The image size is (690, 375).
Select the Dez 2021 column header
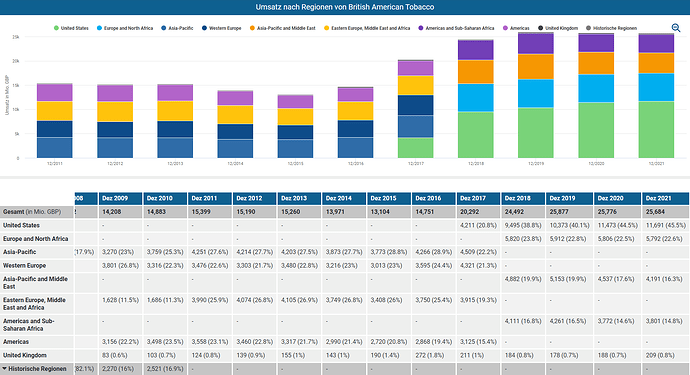click(665, 199)
